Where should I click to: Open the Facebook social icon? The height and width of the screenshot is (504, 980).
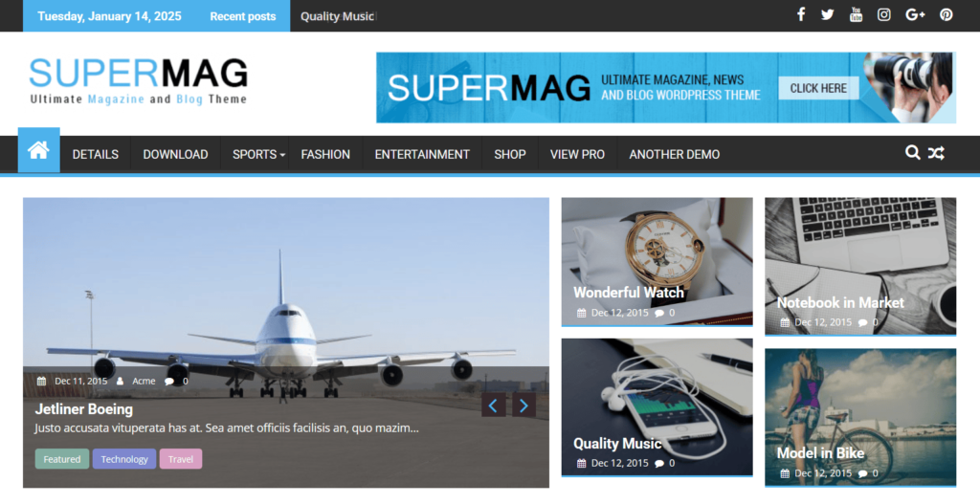tap(801, 14)
